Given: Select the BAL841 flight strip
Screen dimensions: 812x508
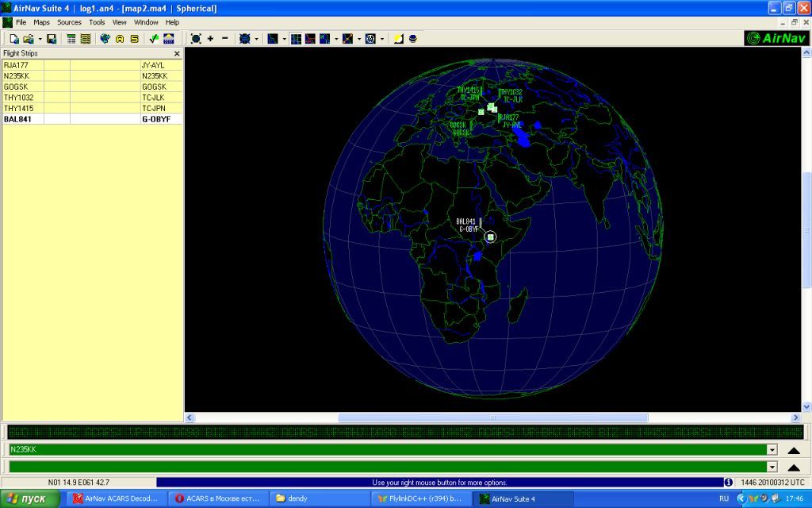Looking at the screenshot, I should 92,119.
